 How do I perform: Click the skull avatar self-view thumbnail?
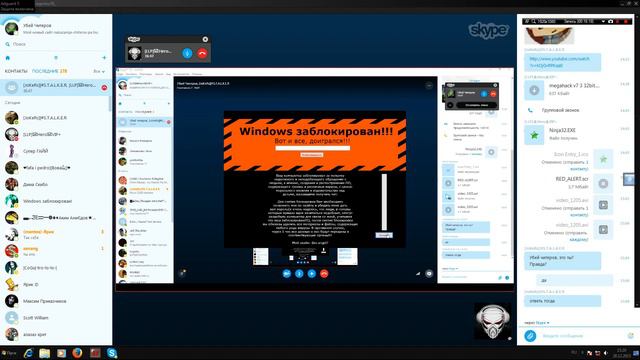tap(493, 321)
